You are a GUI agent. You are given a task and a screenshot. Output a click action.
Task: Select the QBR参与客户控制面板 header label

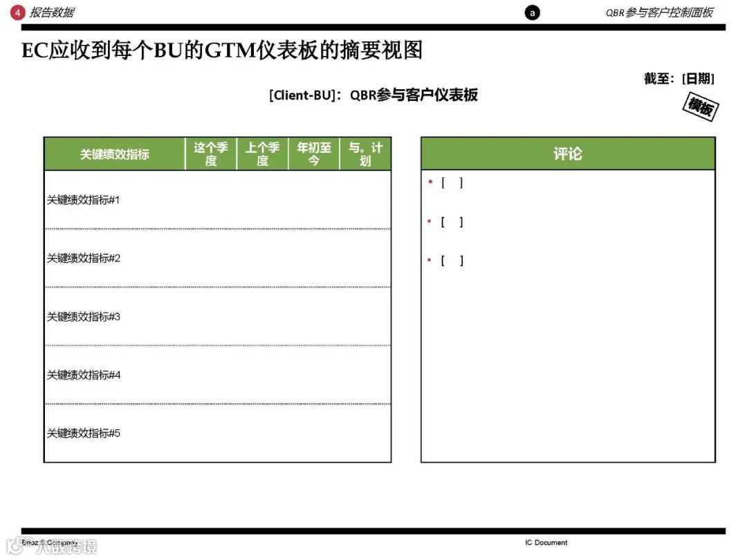[659, 12]
